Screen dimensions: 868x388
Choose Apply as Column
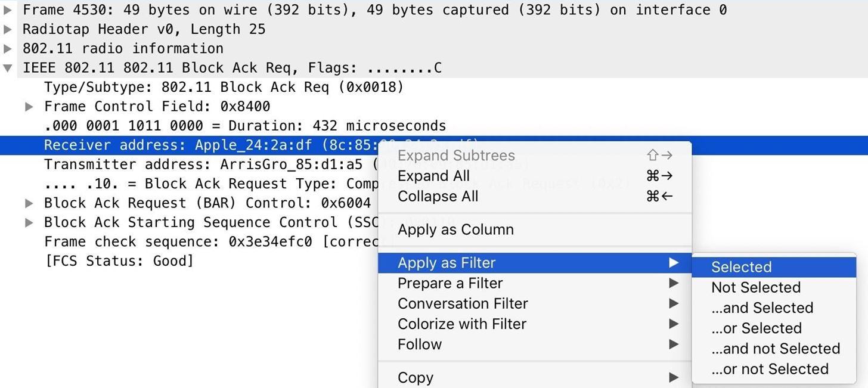point(535,229)
